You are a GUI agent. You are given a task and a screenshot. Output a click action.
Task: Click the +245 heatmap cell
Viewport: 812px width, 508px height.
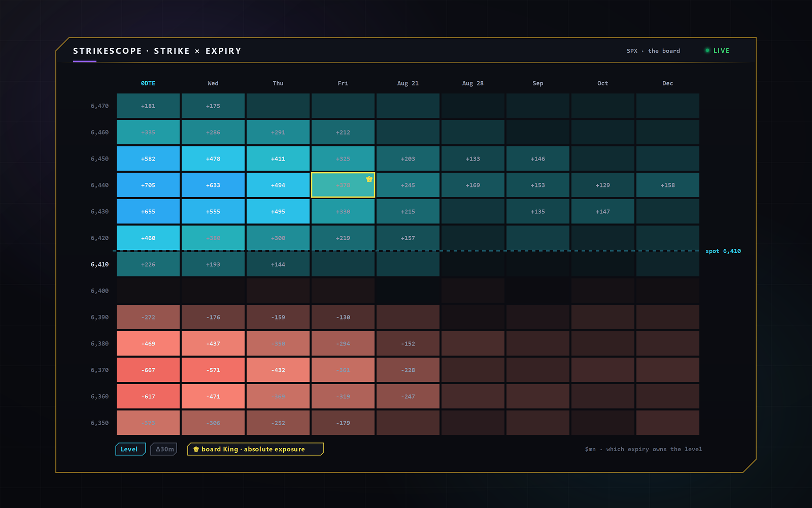(x=408, y=185)
